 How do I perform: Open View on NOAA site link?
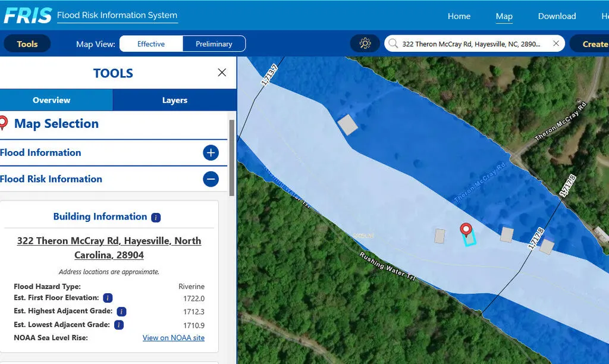173,338
